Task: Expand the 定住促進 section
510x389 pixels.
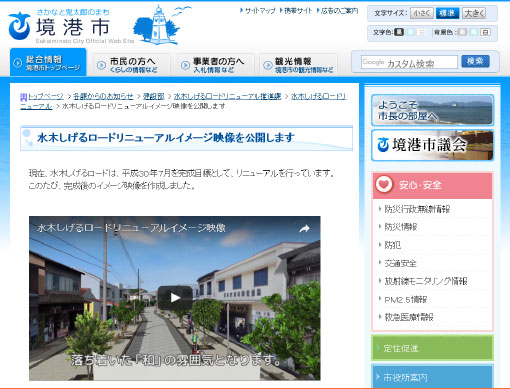Action: click(432, 348)
